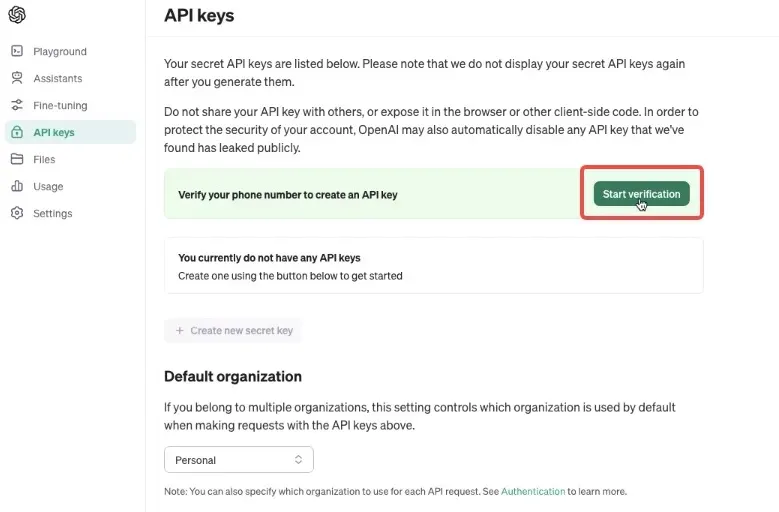
Task: Click the Usage bar chart icon
Action: point(17,186)
